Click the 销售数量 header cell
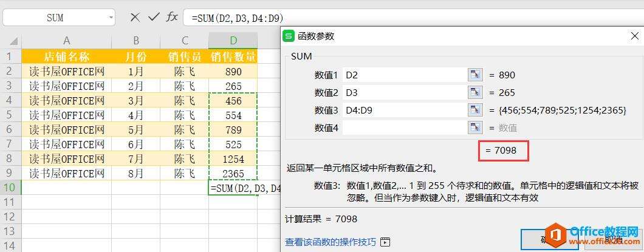The height and width of the screenshot is (252, 644). coord(233,56)
